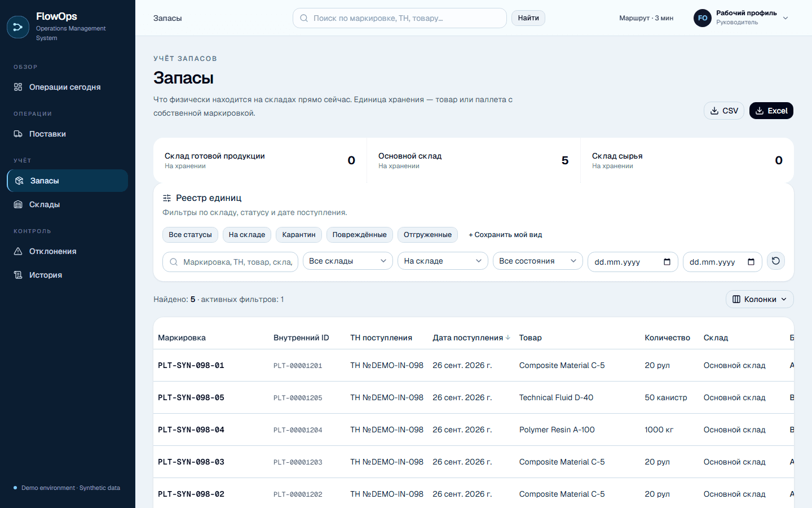This screenshot has width=812, height=508.
Task: Open row PLT-SYN-098-05
Action: [x=474, y=397]
